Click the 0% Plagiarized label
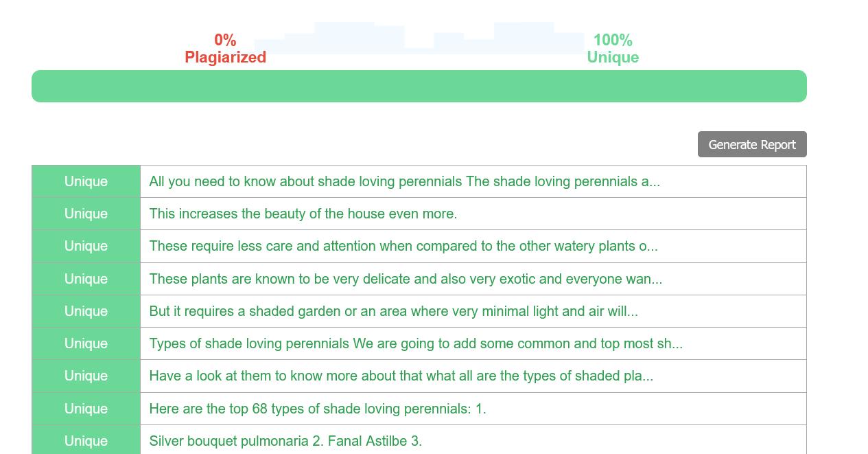Screen dimensions: 868x454 coord(225,49)
